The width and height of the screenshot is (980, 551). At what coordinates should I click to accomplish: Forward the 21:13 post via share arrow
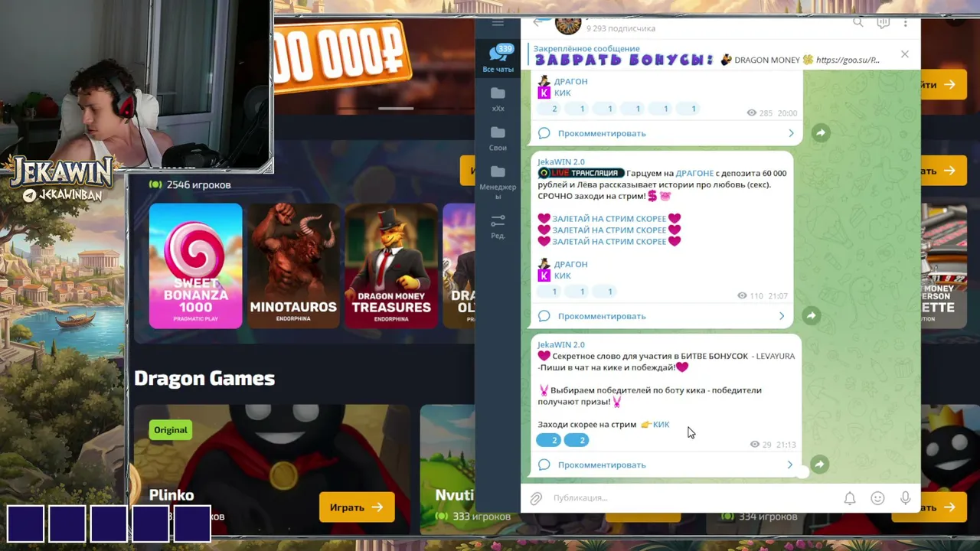[820, 465]
